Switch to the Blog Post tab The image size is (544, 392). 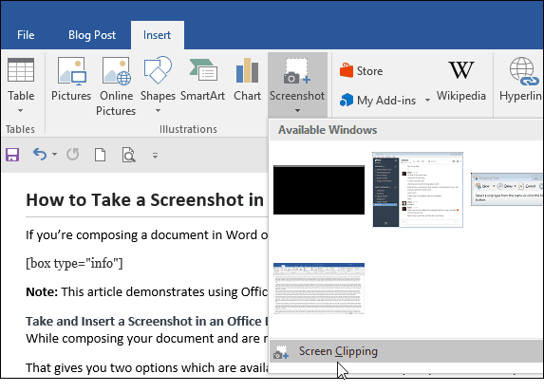[92, 35]
